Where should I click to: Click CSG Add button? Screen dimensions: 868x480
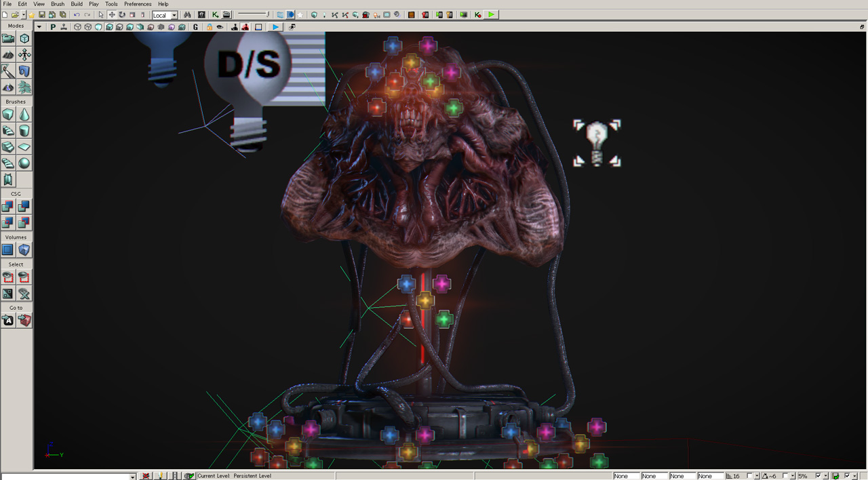point(8,207)
